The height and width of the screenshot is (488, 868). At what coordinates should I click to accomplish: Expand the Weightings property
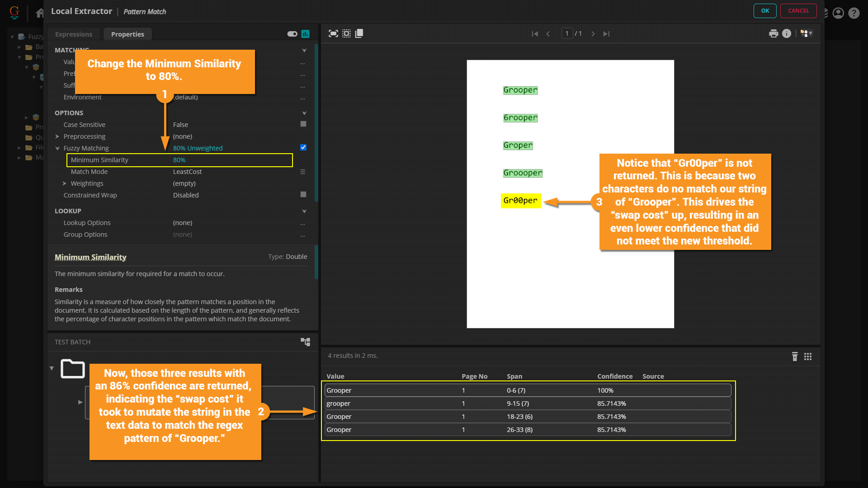(x=65, y=183)
